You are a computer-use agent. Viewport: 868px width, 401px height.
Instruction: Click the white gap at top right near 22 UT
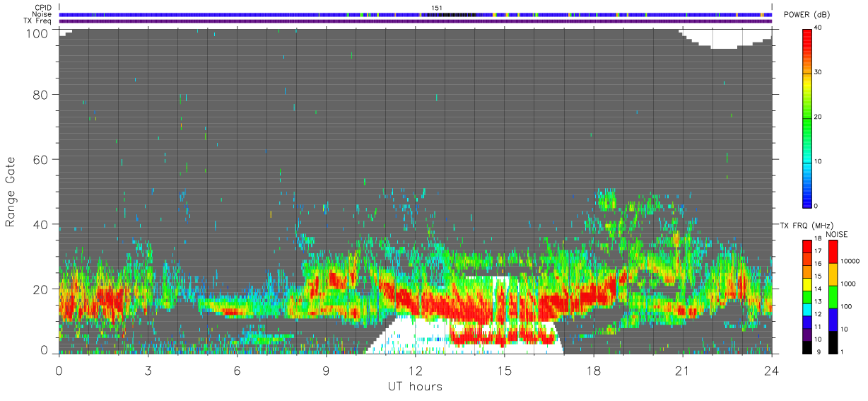click(725, 38)
